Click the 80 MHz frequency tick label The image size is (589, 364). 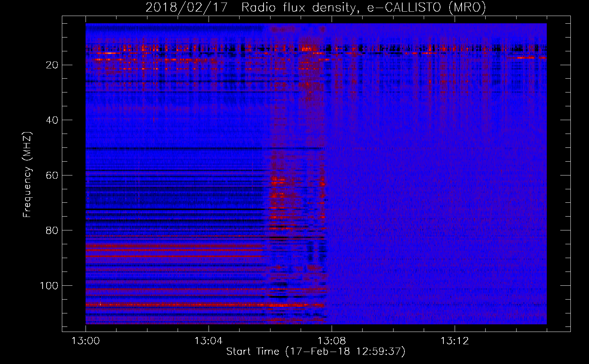click(x=52, y=230)
